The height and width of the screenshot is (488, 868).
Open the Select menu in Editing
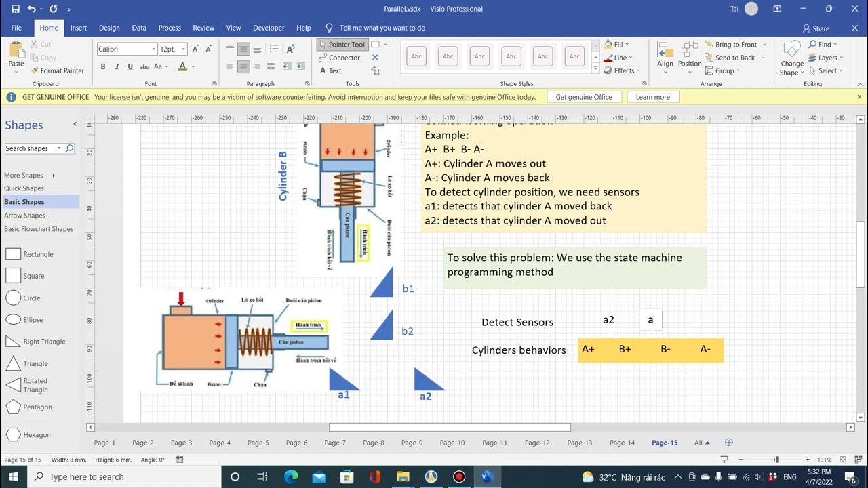[x=826, y=70]
